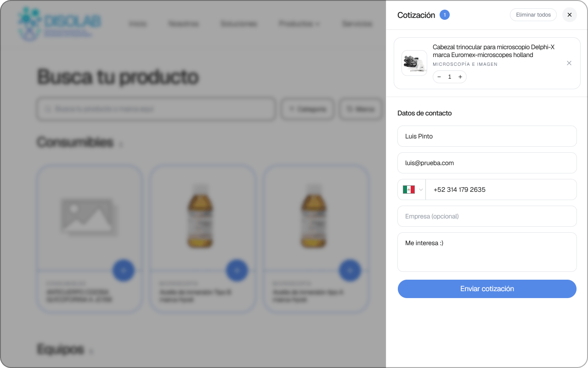588x368 pixels.
Task: Remove the Cabezal trinocular item from quote
Action: (x=569, y=63)
